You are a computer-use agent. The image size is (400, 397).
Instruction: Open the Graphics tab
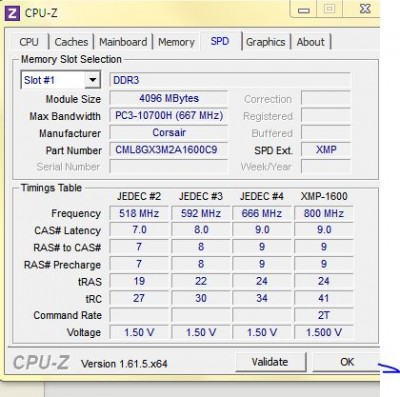266,42
